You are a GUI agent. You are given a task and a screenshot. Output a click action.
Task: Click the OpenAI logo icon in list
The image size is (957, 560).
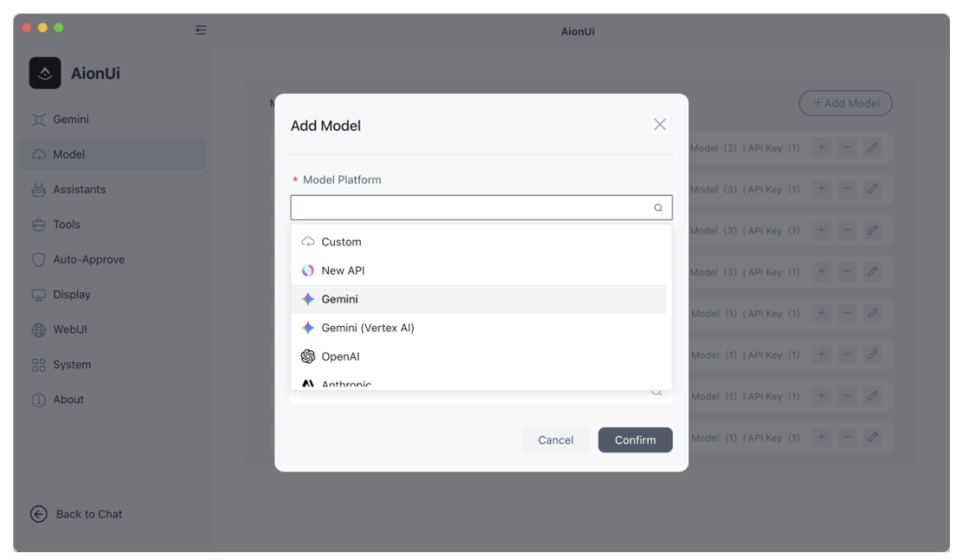pos(308,356)
